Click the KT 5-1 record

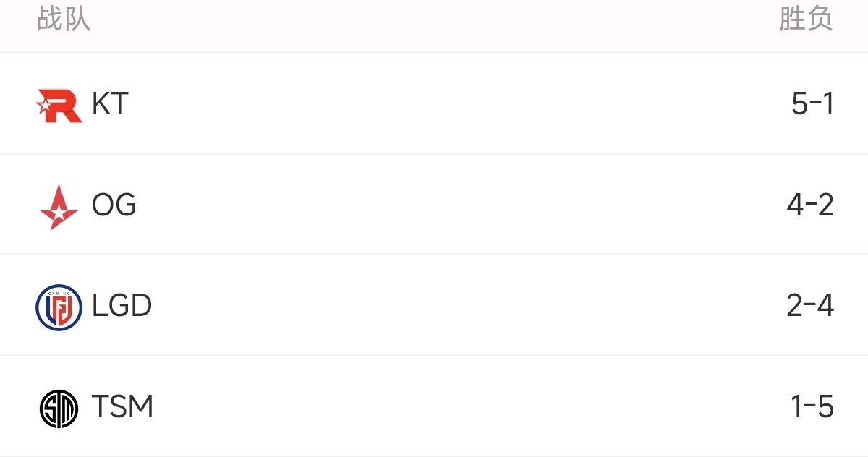coord(813,105)
